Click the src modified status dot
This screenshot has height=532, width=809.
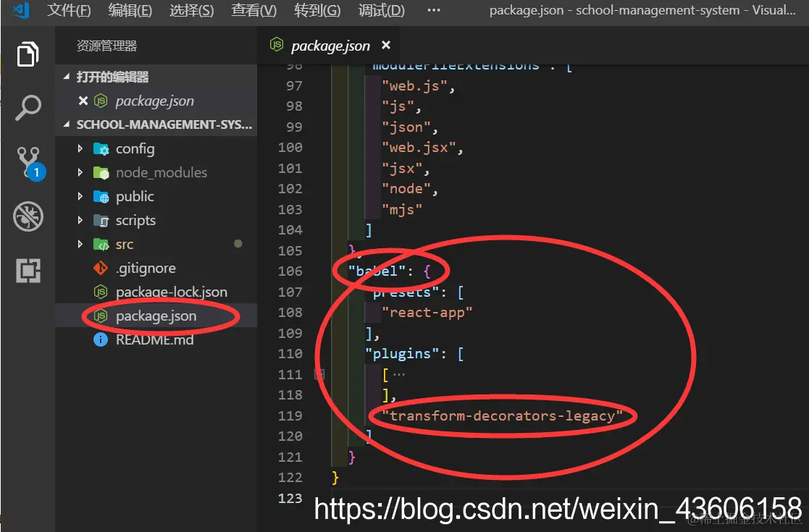238,243
